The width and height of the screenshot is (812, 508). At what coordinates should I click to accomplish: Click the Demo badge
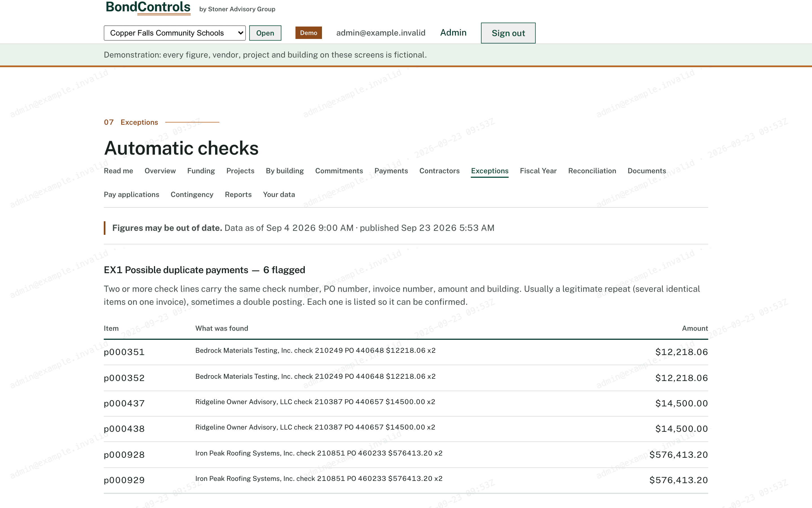(x=308, y=33)
